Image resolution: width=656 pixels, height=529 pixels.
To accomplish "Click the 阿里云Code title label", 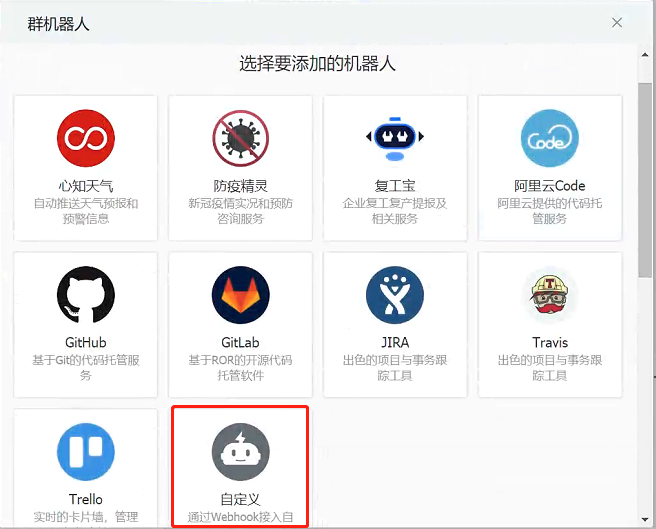I will click(550, 186).
